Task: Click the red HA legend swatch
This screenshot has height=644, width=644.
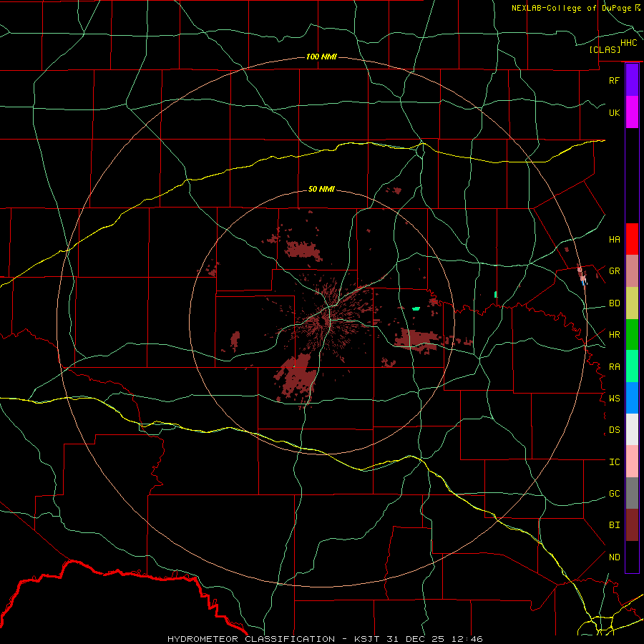Action: pyautogui.click(x=632, y=239)
